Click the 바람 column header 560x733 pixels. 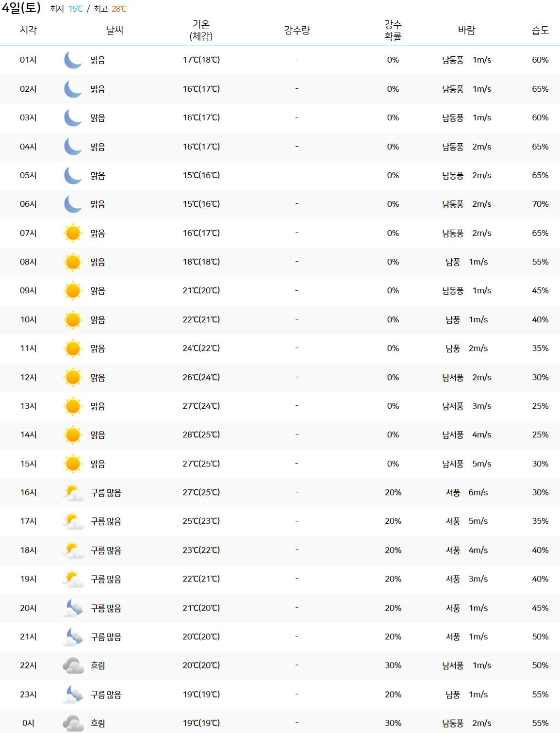tap(467, 30)
